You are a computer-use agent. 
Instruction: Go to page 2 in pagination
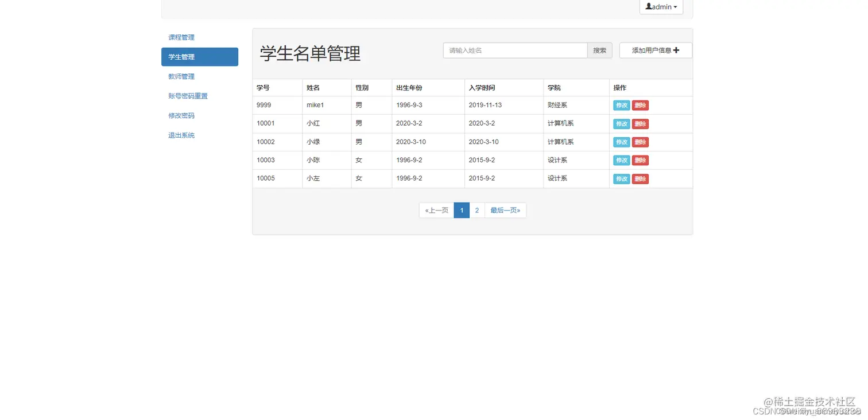[477, 211]
